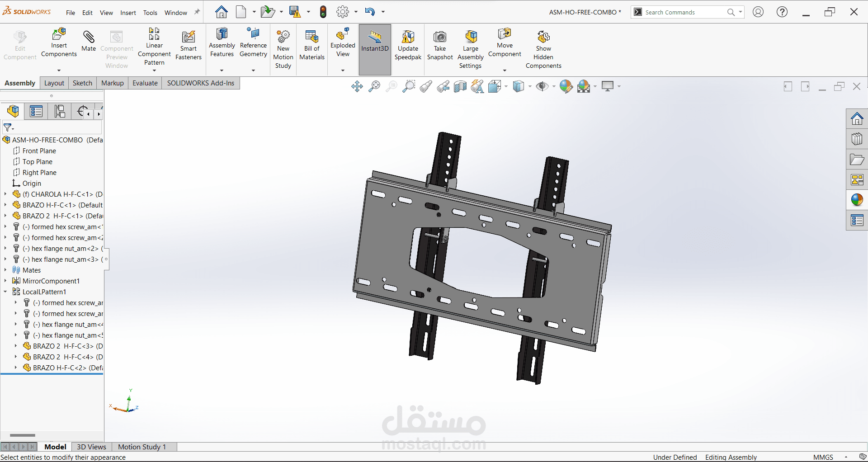Open Linear Component Pattern tool
Viewport: 868px width, 462px height.
[x=154, y=46]
